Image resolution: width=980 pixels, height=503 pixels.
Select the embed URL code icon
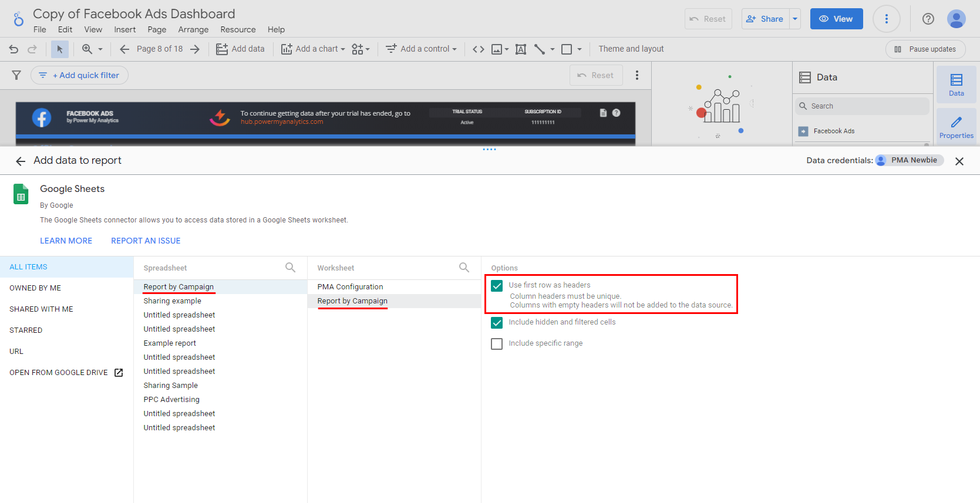pyautogui.click(x=479, y=49)
